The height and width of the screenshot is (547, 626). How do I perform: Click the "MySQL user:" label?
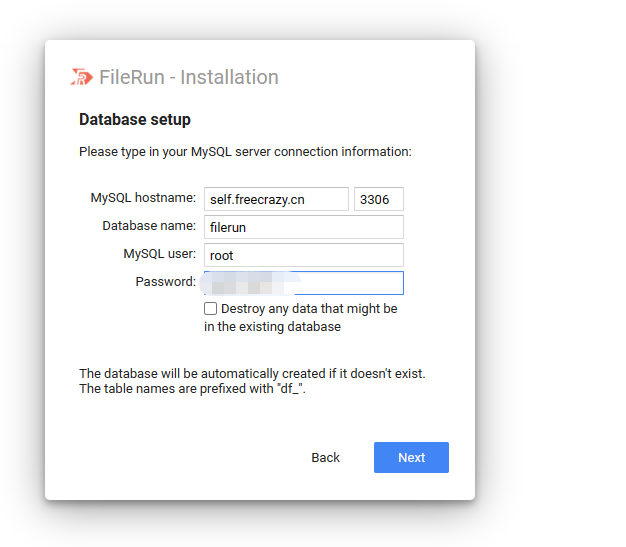point(159,254)
